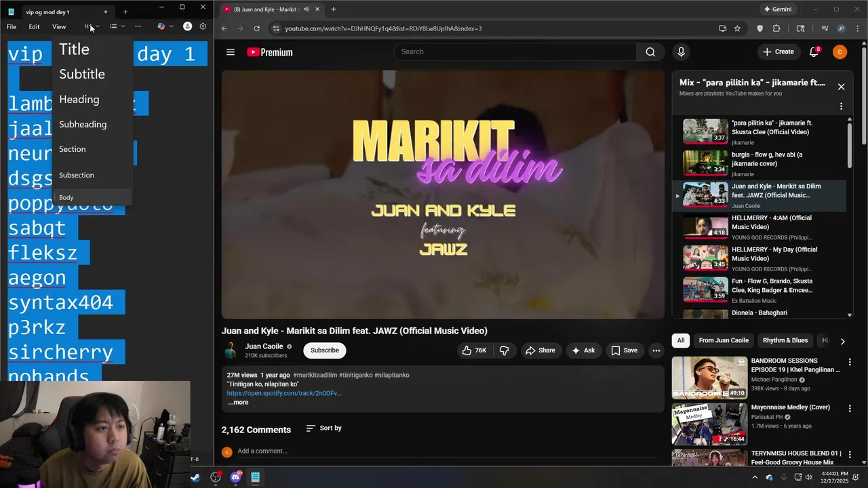
Task: Open the Chrome three-dot menu
Action: (857, 28)
